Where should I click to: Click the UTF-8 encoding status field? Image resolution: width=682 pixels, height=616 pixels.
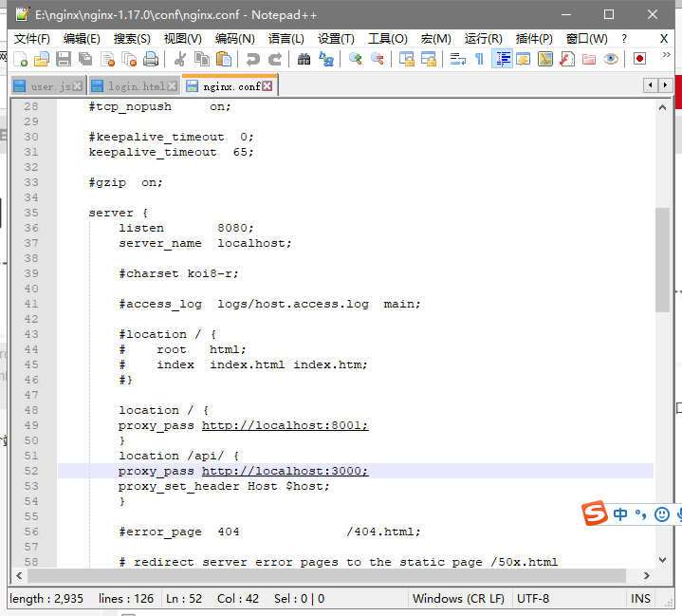coord(567,599)
